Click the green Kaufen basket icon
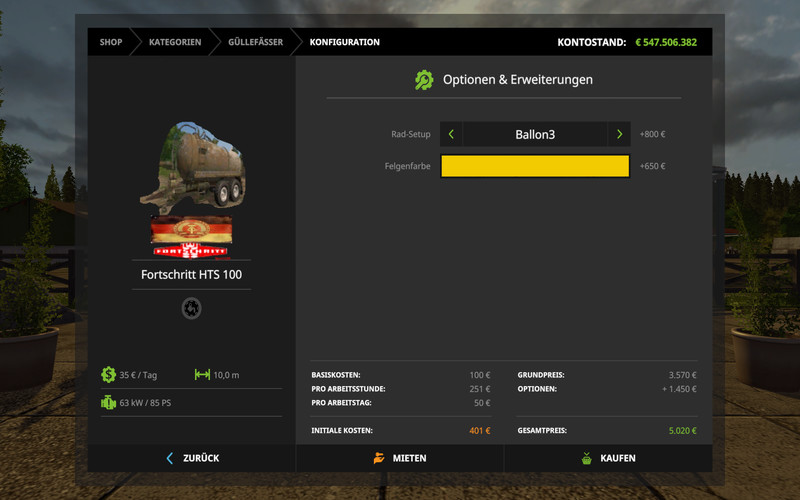The image size is (800, 500). coord(587,458)
